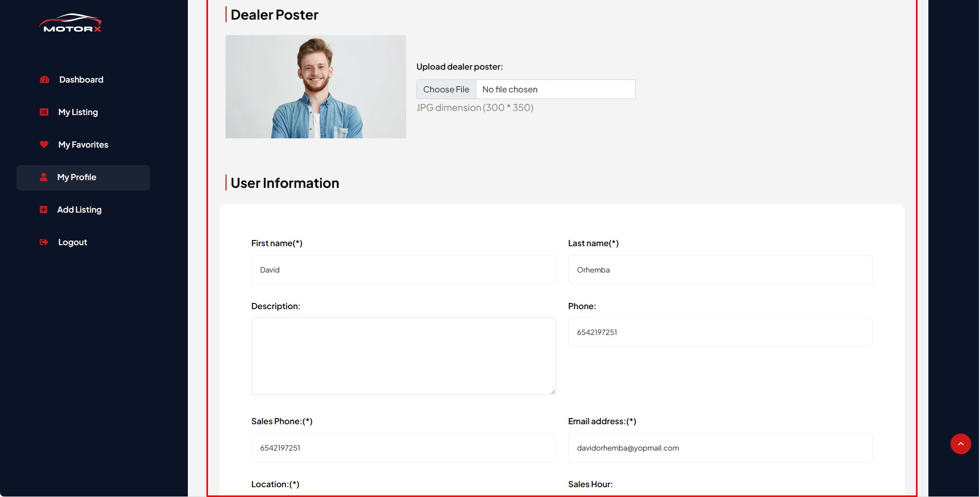Viewport: 980px width, 497px height.
Task: Click the 'Location:(*)' label
Action: tap(275, 484)
